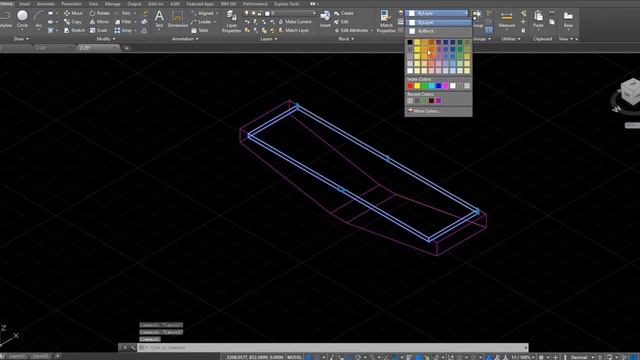Click Create block button
Viewport: 640px width, 360px height.
tap(344, 13)
